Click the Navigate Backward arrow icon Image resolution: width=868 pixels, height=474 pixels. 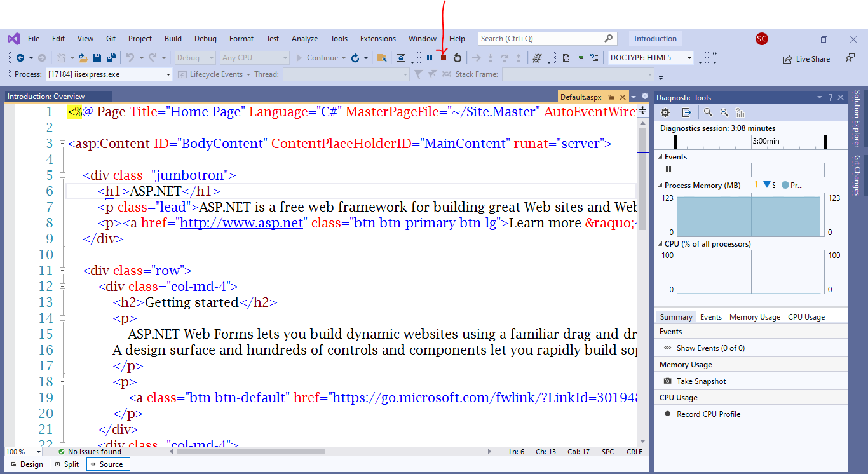point(20,58)
